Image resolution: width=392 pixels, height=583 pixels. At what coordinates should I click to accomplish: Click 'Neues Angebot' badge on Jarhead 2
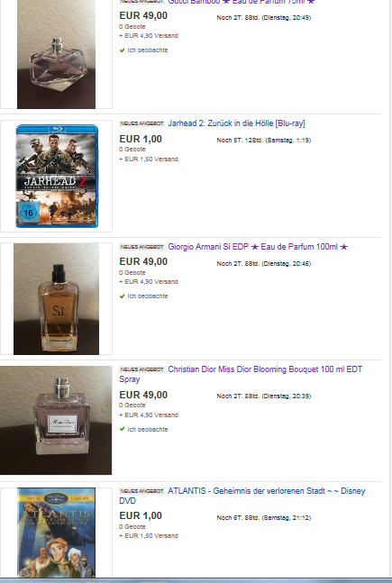(141, 123)
